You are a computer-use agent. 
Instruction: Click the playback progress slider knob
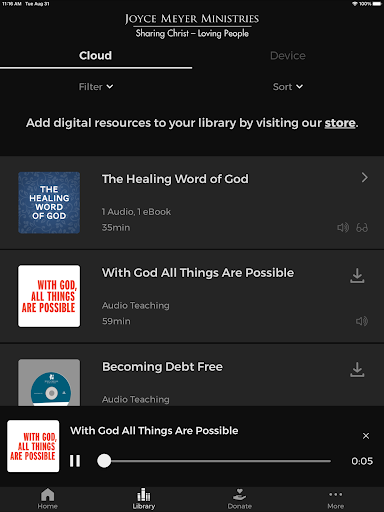(104, 461)
